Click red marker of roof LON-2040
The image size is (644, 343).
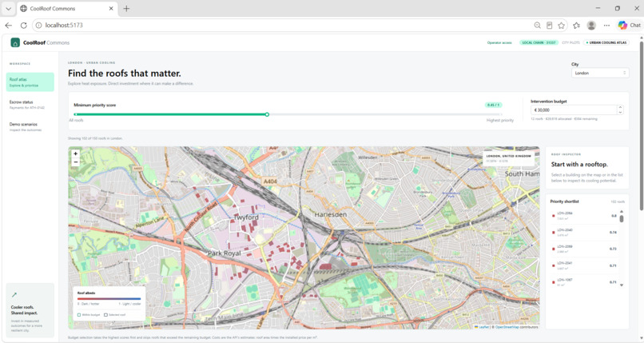[553, 233]
